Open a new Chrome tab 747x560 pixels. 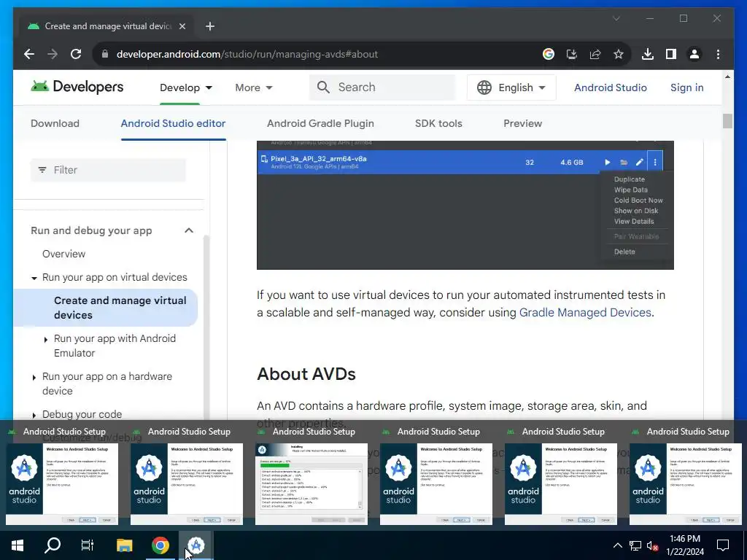[x=210, y=26]
